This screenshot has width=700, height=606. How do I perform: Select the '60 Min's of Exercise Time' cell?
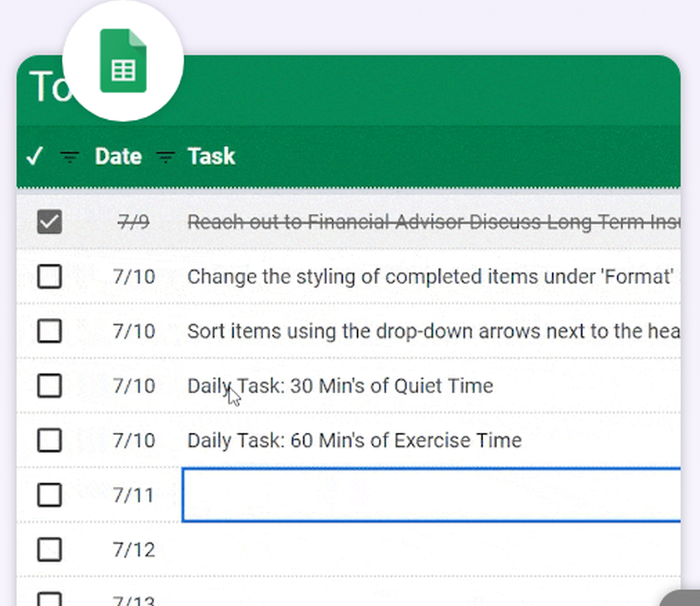click(354, 440)
